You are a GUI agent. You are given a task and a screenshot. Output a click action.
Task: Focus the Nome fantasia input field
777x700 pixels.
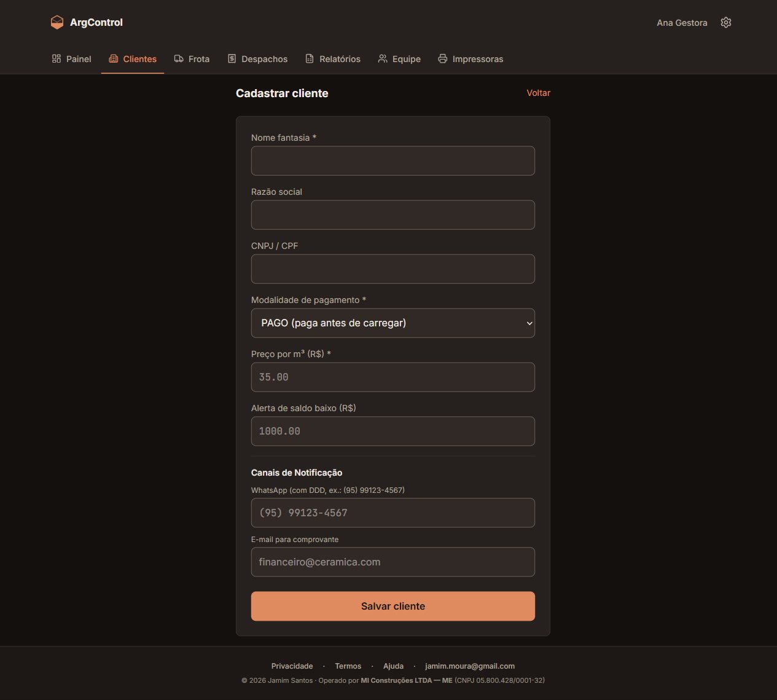[393, 161]
